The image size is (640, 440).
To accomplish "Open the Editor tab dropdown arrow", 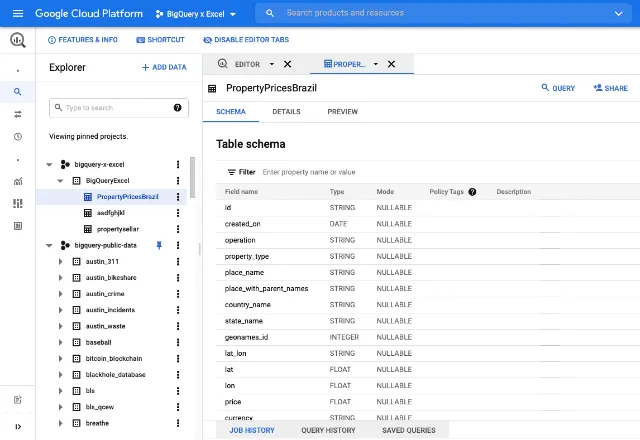I will pyautogui.click(x=272, y=64).
